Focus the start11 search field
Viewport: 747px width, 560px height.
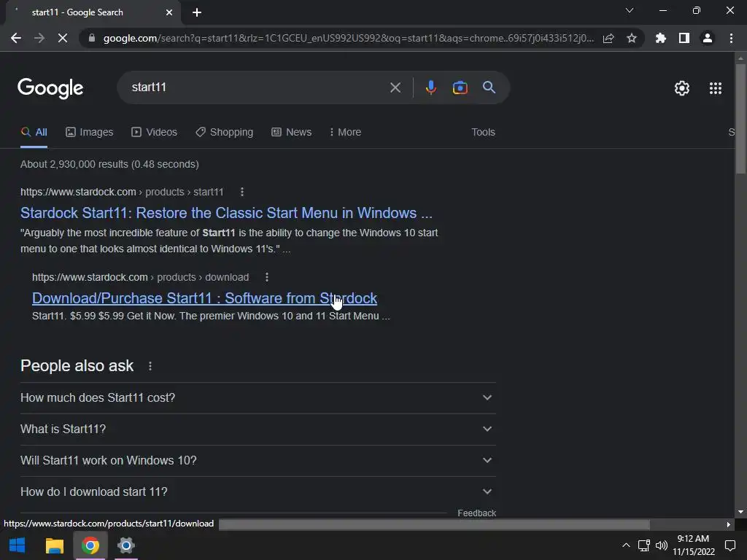pyautogui.click(x=258, y=87)
